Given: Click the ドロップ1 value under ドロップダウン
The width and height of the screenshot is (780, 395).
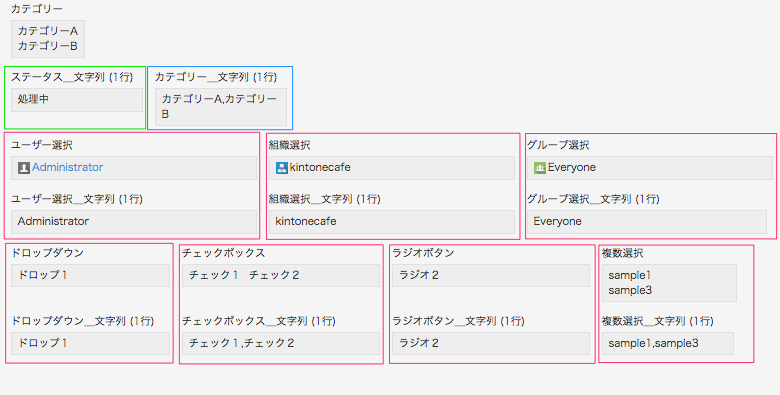Looking at the screenshot, I should pyautogui.click(x=43, y=275).
